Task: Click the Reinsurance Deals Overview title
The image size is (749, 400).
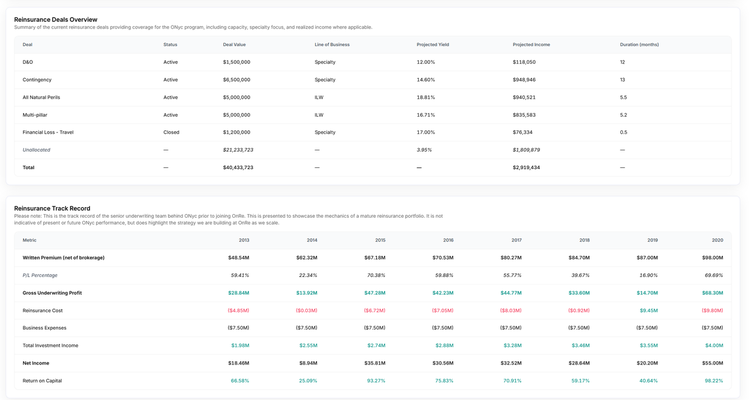Action: [56, 19]
